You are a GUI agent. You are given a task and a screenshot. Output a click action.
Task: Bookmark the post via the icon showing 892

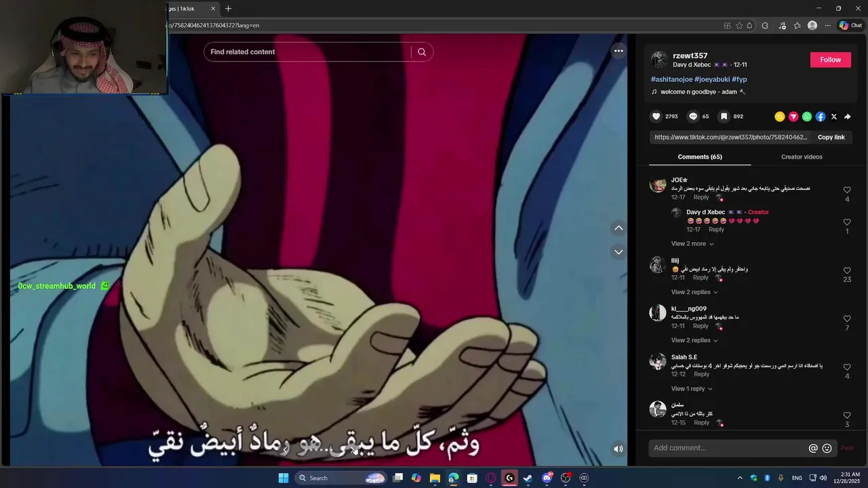pyautogui.click(x=724, y=117)
